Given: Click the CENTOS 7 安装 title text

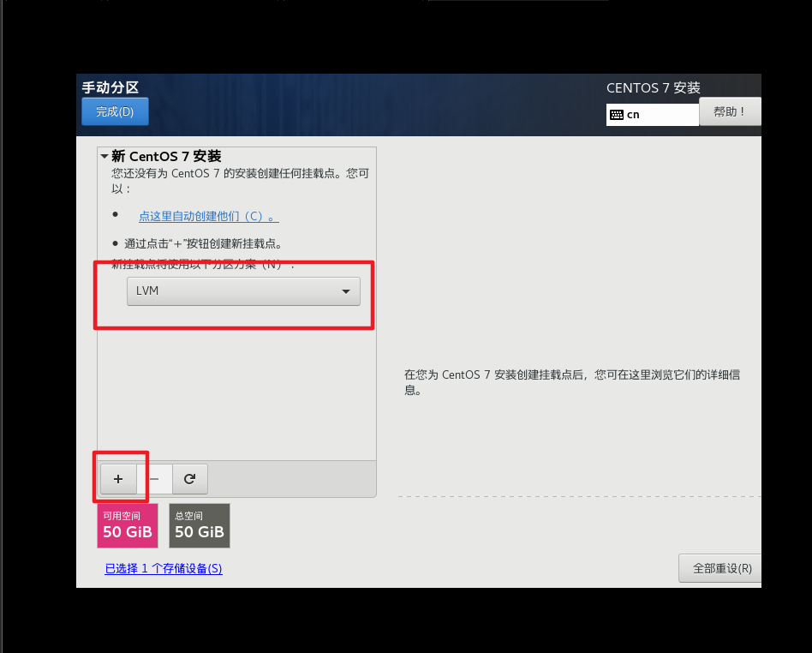Looking at the screenshot, I should tap(654, 88).
